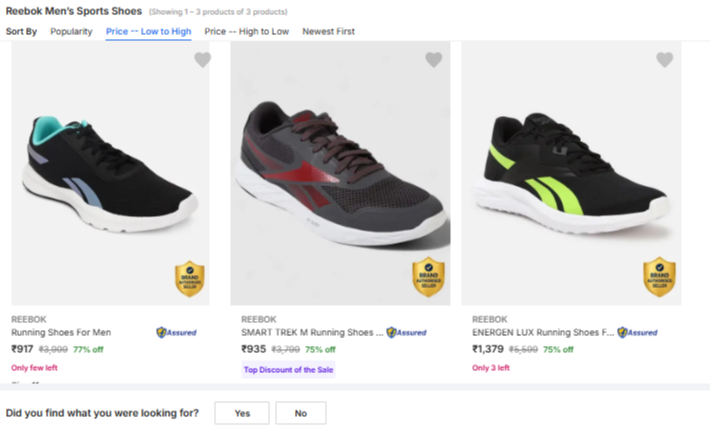This screenshot has height=433, width=711.
Task: Select Price -- Low to High sorting
Action: coord(148,31)
